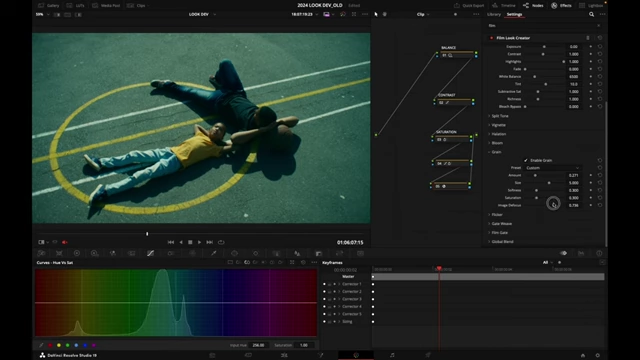
Task: Open the Power Window palette
Action: pyautogui.click(x=234, y=253)
